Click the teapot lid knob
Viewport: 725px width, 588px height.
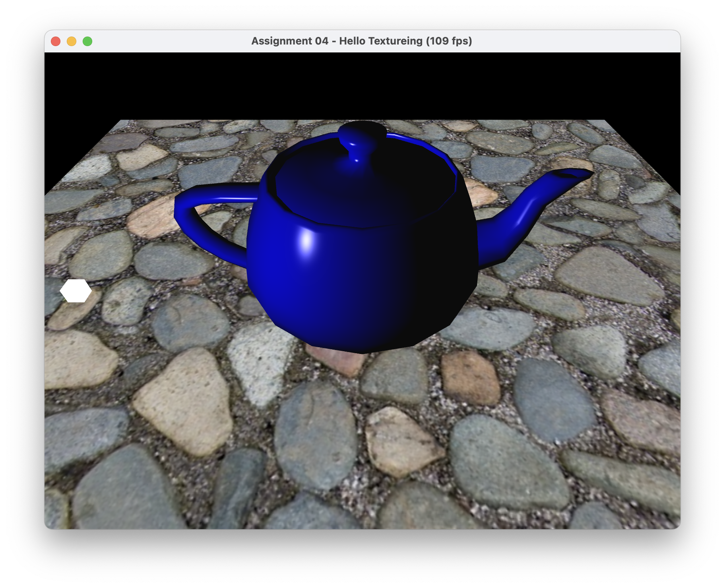click(x=362, y=141)
